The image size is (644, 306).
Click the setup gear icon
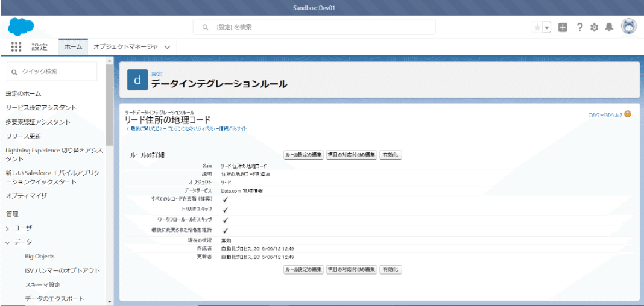click(x=594, y=27)
